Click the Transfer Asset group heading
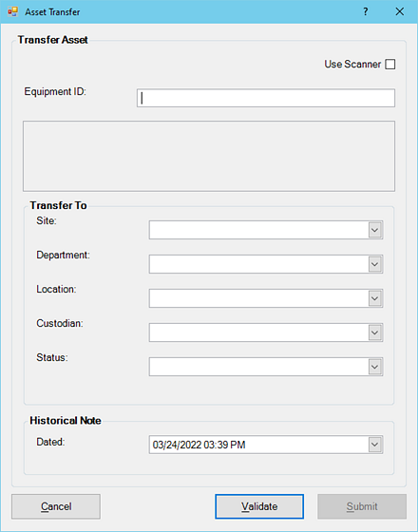The image size is (418, 532). pos(53,40)
